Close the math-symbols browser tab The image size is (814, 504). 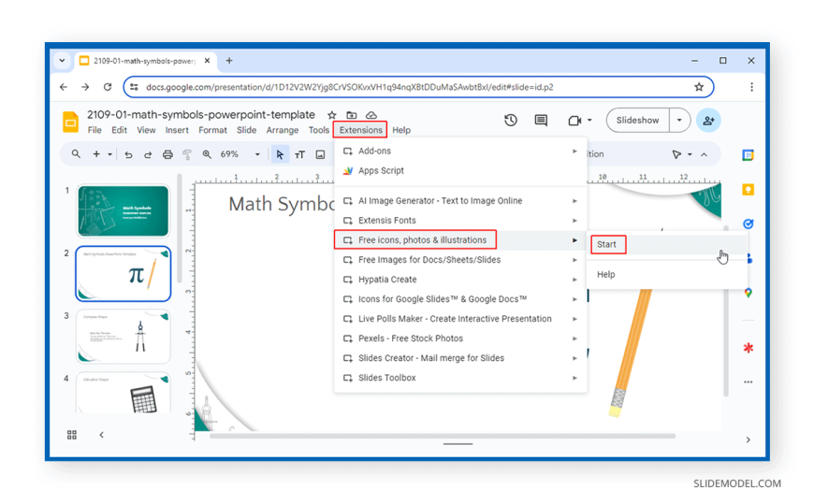[207, 61]
